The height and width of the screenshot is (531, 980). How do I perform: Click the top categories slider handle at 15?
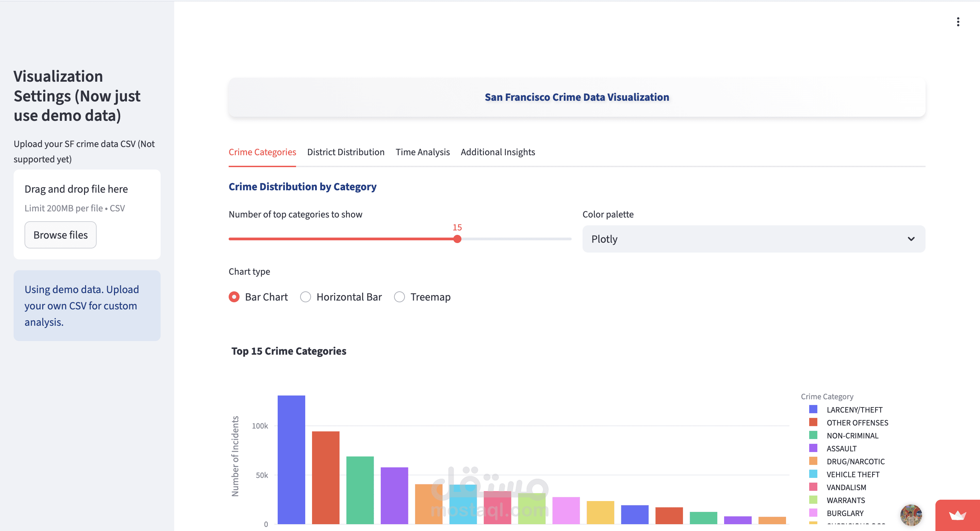pos(457,239)
